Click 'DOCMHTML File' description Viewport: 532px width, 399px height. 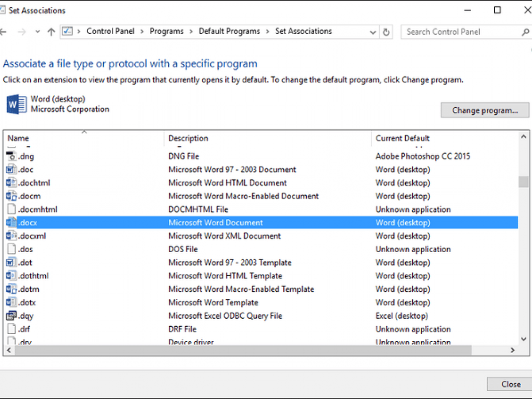pos(198,209)
